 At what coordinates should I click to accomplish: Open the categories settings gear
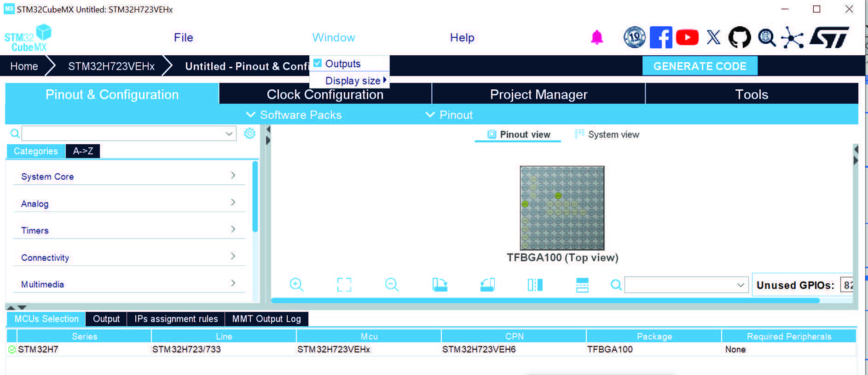click(249, 133)
